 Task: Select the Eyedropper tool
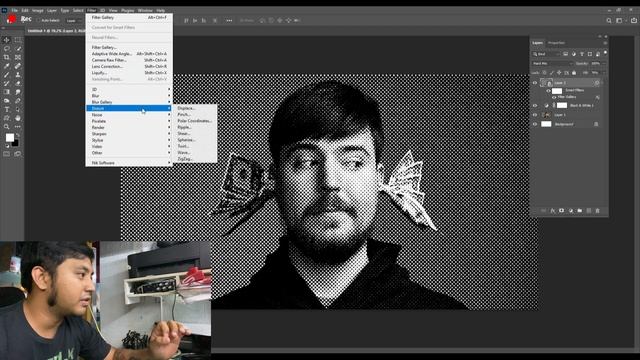(7, 66)
